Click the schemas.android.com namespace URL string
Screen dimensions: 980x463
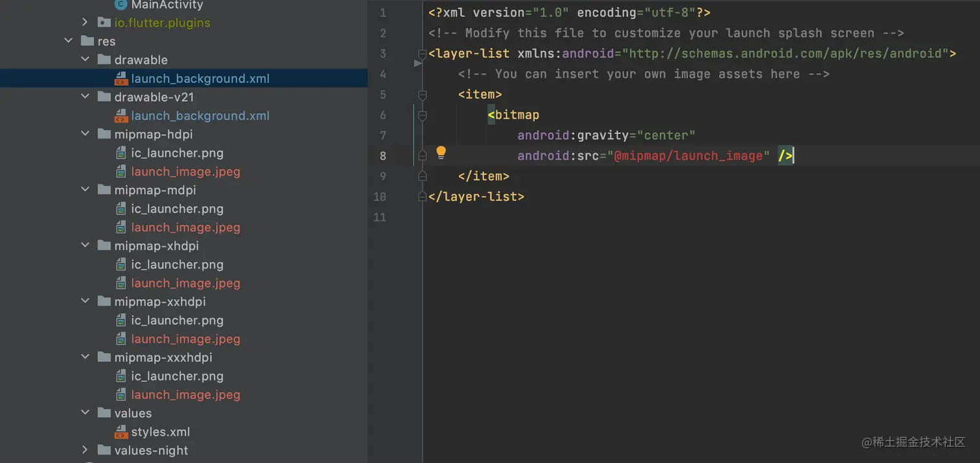pyautogui.click(x=785, y=54)
